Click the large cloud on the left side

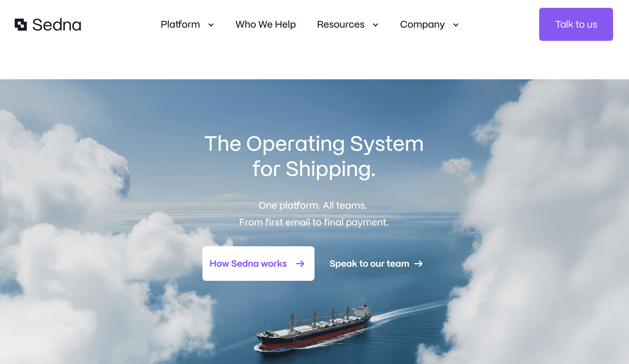(x=90, y=240)
